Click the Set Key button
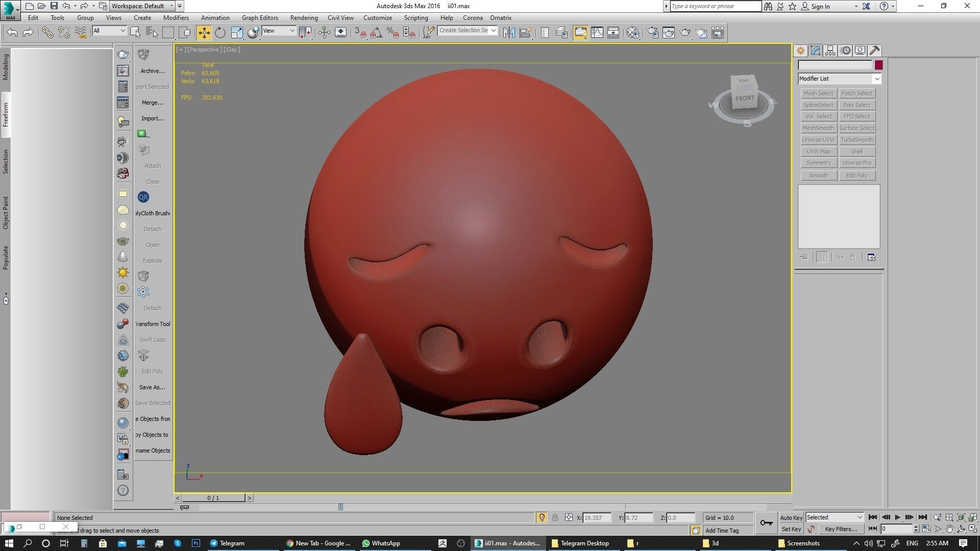The width and height of the screenshot is (980, 551). tap(791, 529)
